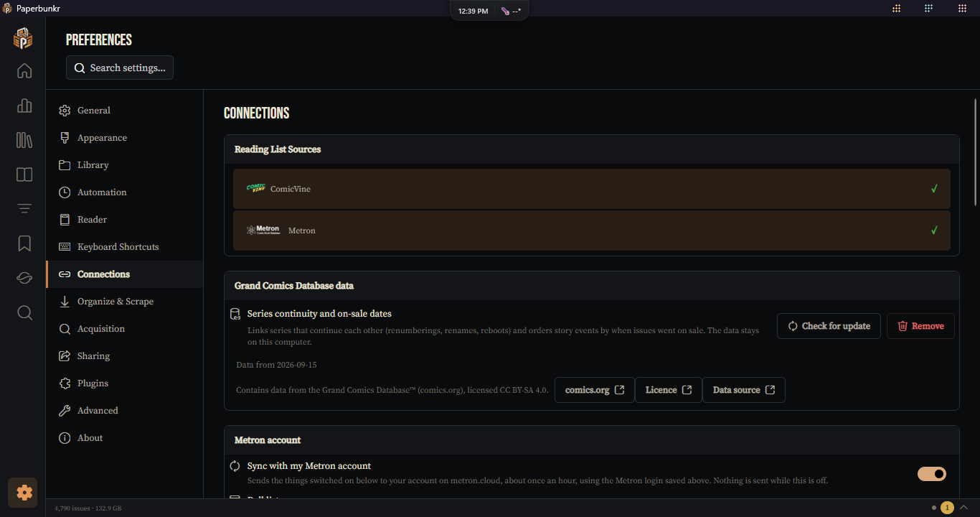Select the Metron reading list source
Image resolution: width=980 pixels, height=517 pixels.
[x=592, y=230]
